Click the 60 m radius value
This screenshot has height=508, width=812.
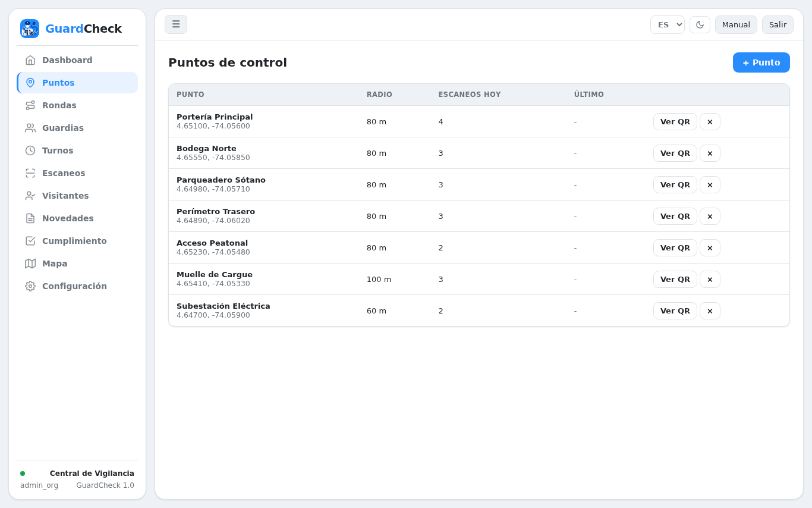click(376, 311)
